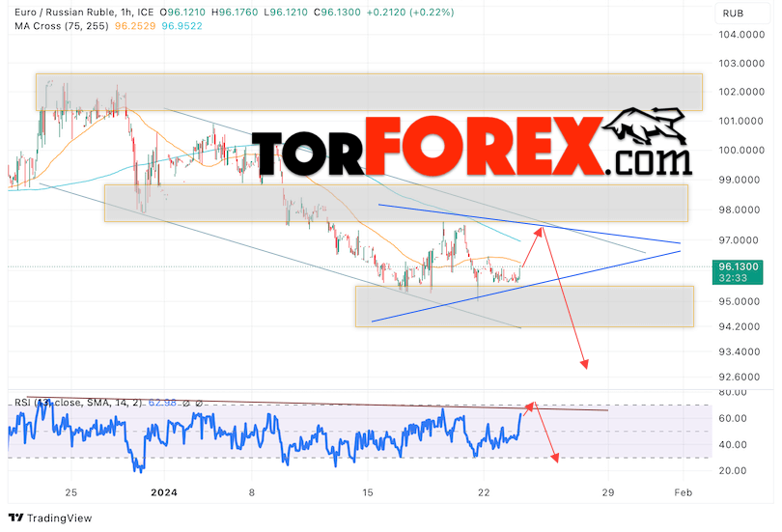
Task: Click the 98.0000 price axis label
Action: tap(741, 210)
